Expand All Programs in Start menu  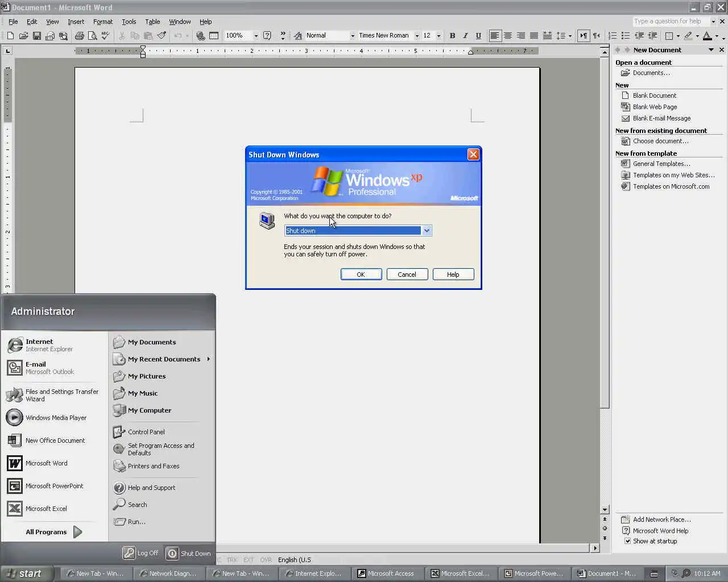tap(54, 532)
